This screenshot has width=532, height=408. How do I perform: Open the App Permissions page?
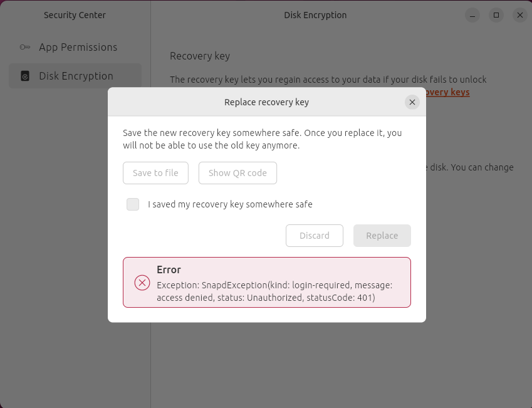pos(78,47)
